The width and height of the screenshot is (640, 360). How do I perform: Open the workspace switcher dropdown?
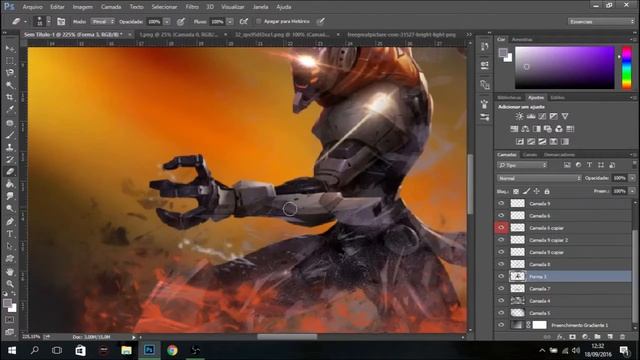tap(601, 21)
